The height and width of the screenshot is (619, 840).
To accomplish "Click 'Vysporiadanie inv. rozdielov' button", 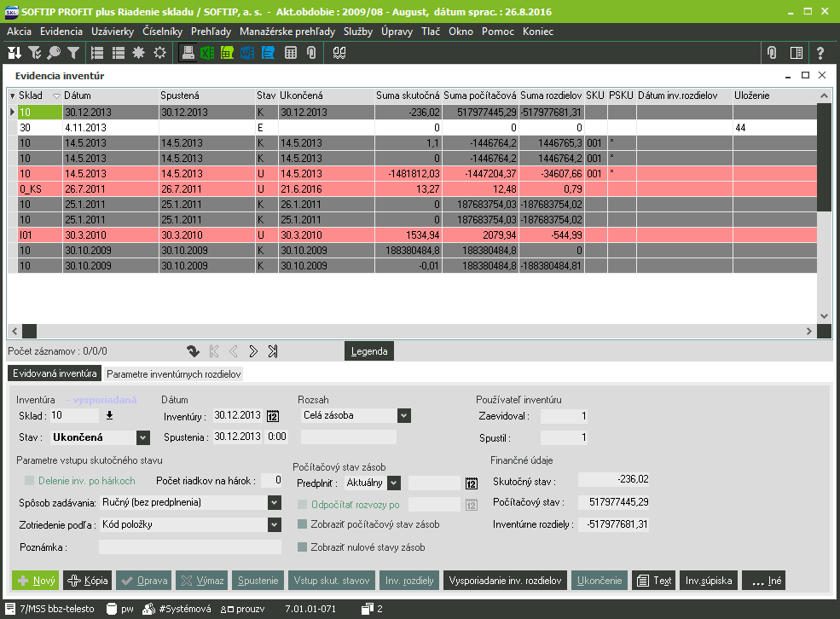I will point(505,581).
